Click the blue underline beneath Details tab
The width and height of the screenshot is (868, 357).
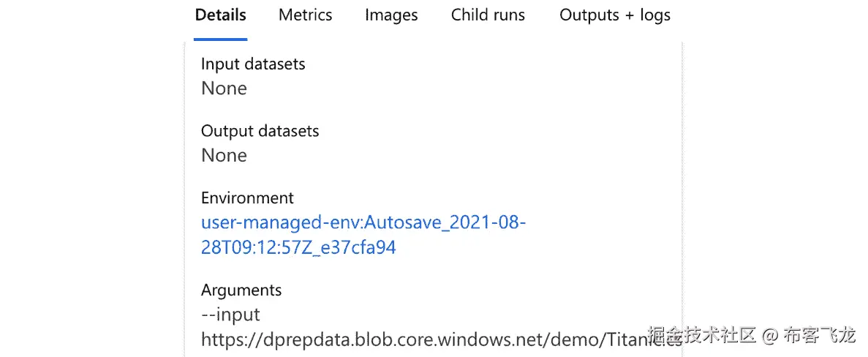[220, 39]
